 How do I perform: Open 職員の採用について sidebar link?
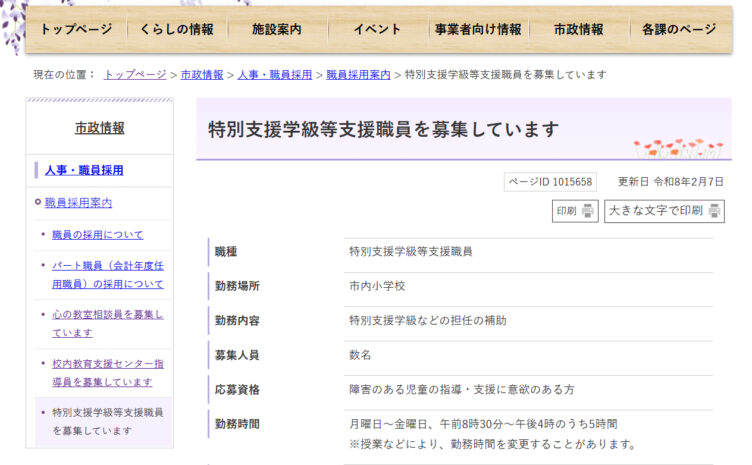click(x=98, y=234)
